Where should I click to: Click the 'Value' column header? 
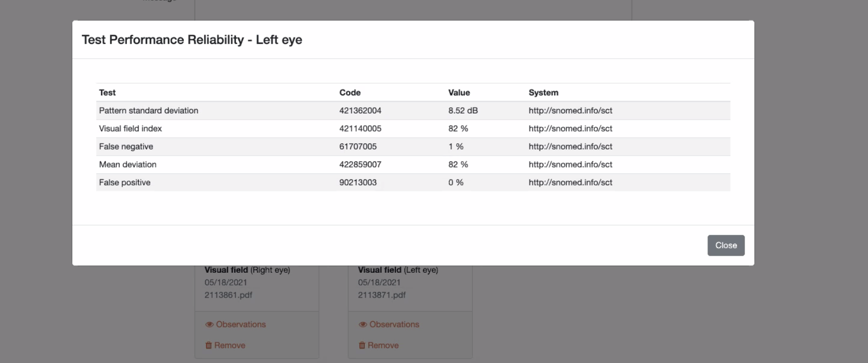pos(459,92)
